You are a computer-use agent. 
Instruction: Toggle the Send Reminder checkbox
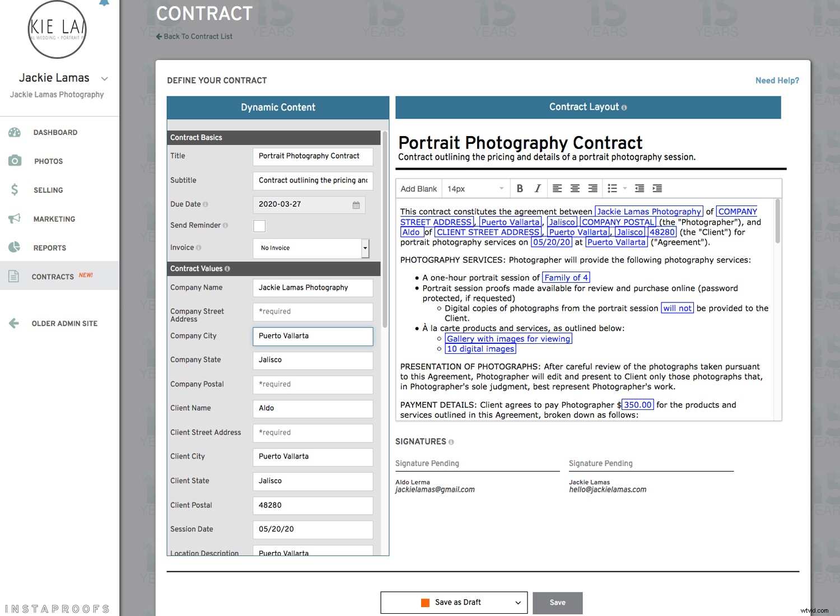(259, 226)
